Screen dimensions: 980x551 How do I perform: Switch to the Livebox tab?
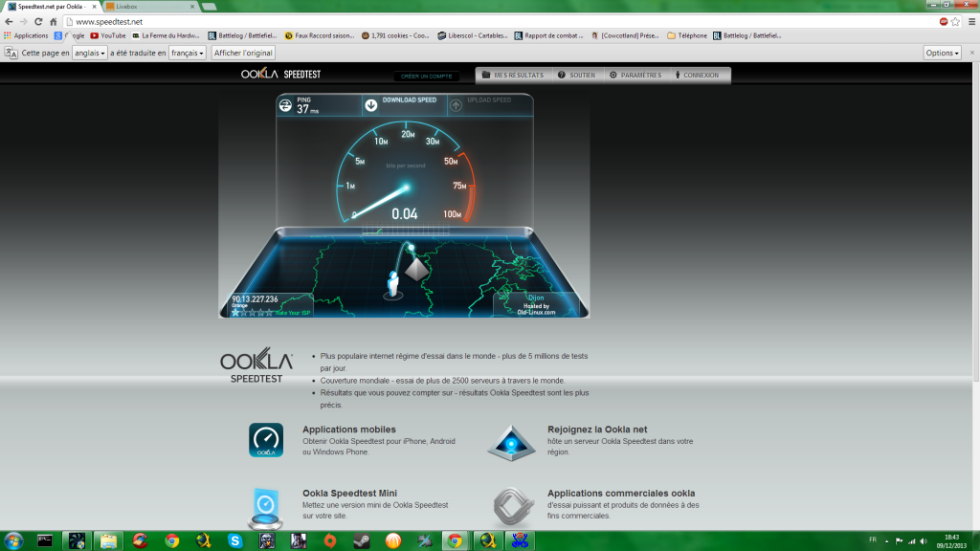point(148,7)
